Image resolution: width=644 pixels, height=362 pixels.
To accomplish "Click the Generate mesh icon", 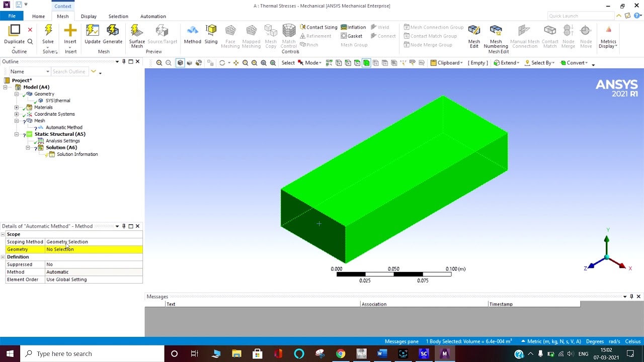I will click(113, 30).
